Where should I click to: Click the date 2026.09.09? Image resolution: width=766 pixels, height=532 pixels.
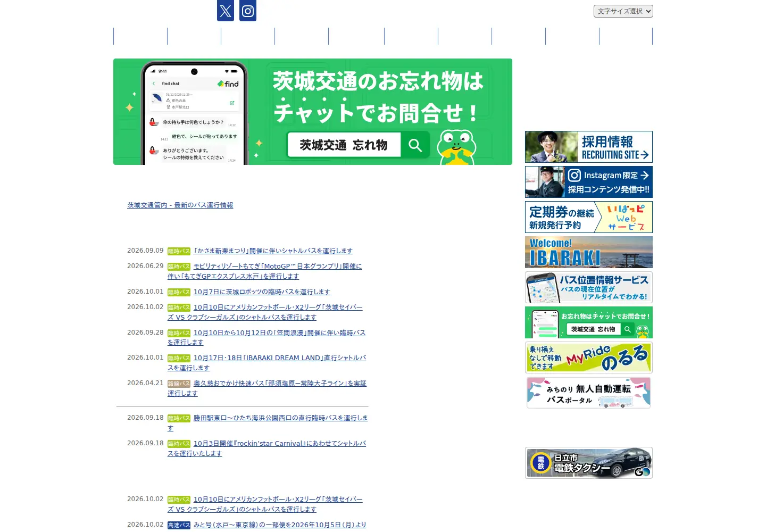[145, 251]
